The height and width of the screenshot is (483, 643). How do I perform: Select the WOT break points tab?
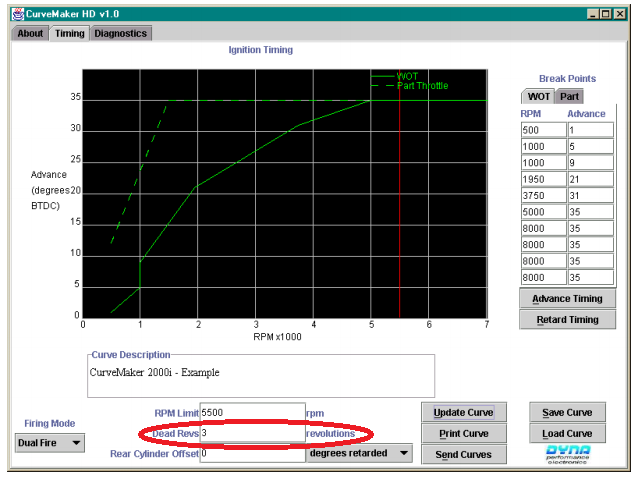tap(538, 97)
